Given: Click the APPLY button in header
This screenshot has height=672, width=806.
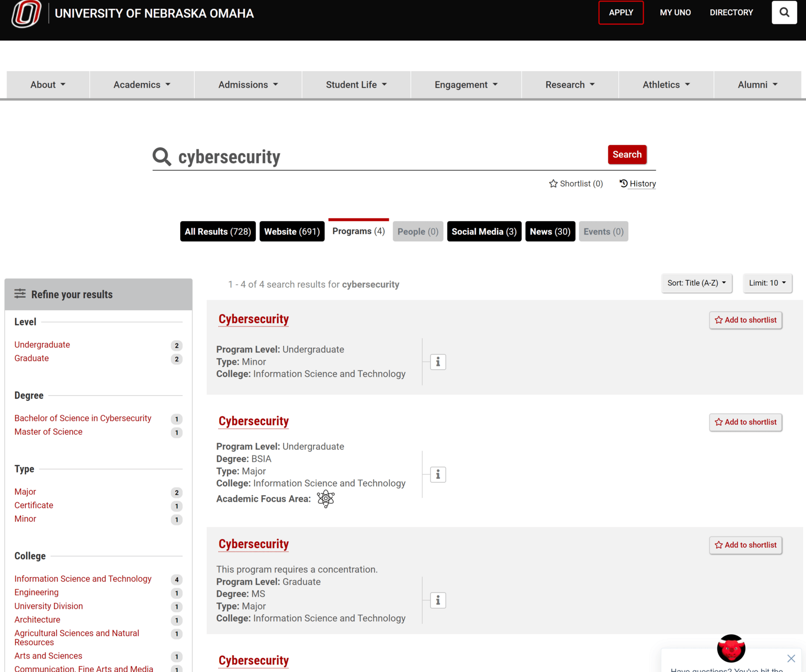Looking at the screenshot, I should click(621, 12).
